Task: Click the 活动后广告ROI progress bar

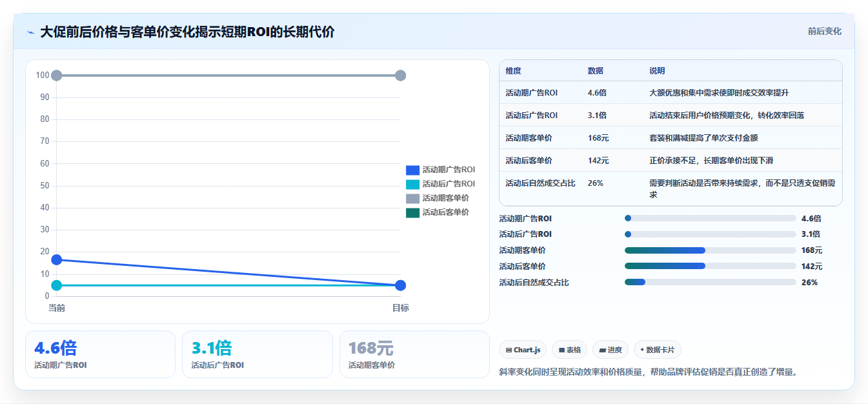Action: [x=710, y=234]
